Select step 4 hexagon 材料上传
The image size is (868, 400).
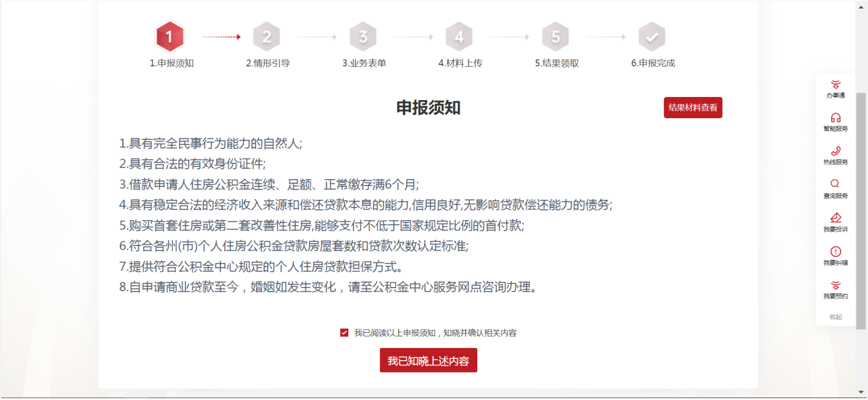point(459,37)
